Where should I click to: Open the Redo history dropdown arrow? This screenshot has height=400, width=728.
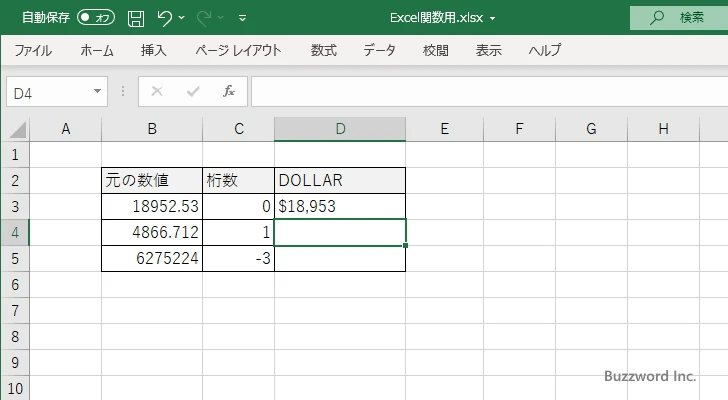(x=221, y=18)
